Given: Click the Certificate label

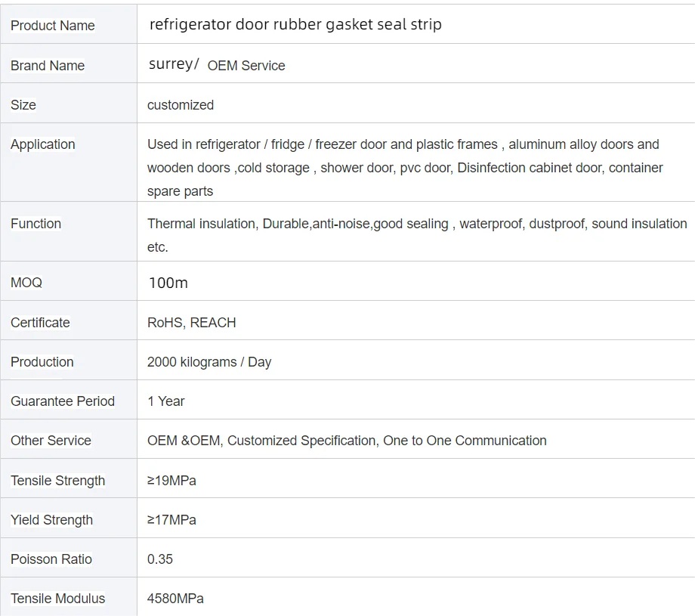Looking at the screenshot, I should click(40, 323).
